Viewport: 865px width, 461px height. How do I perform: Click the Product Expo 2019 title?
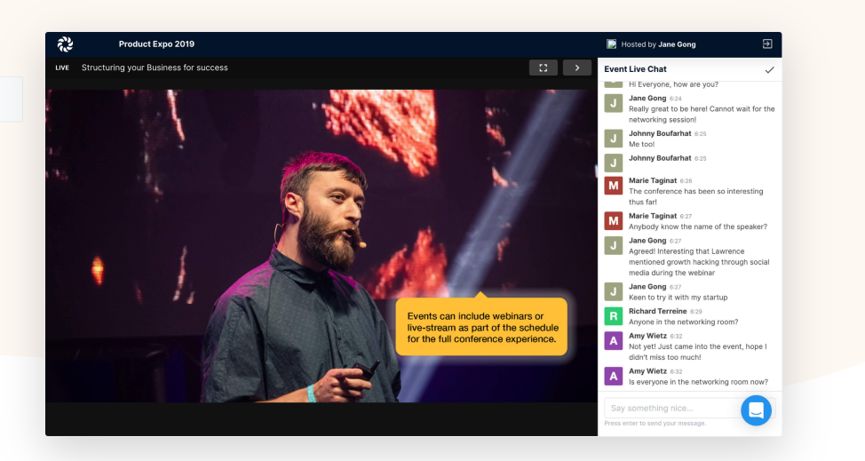(156, 44)
